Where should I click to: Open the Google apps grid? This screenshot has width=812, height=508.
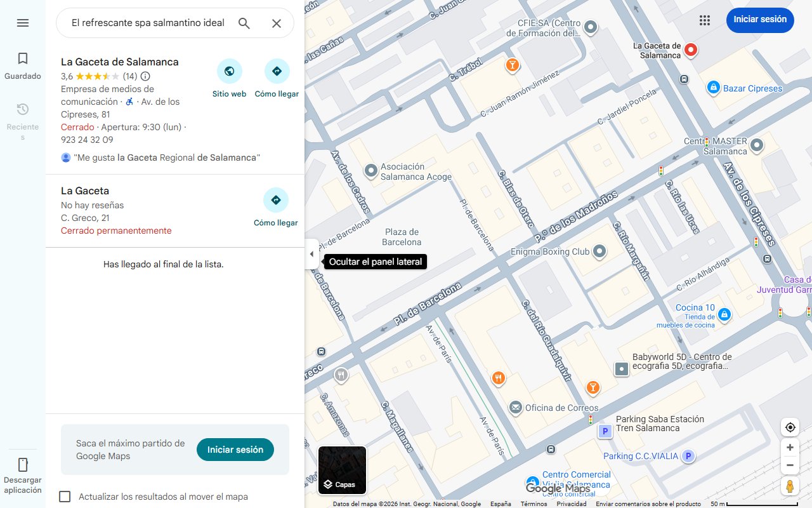click(x=705, y=20)
